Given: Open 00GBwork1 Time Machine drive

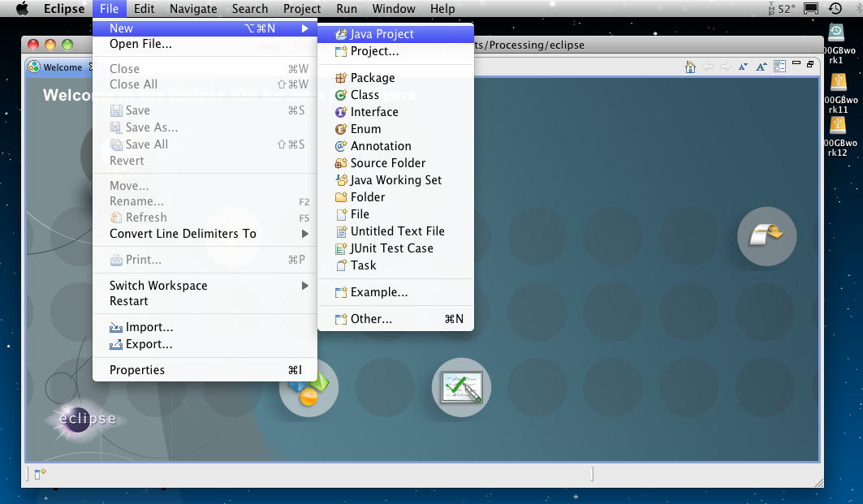Looking at the screenshot, I should [838, 44].
